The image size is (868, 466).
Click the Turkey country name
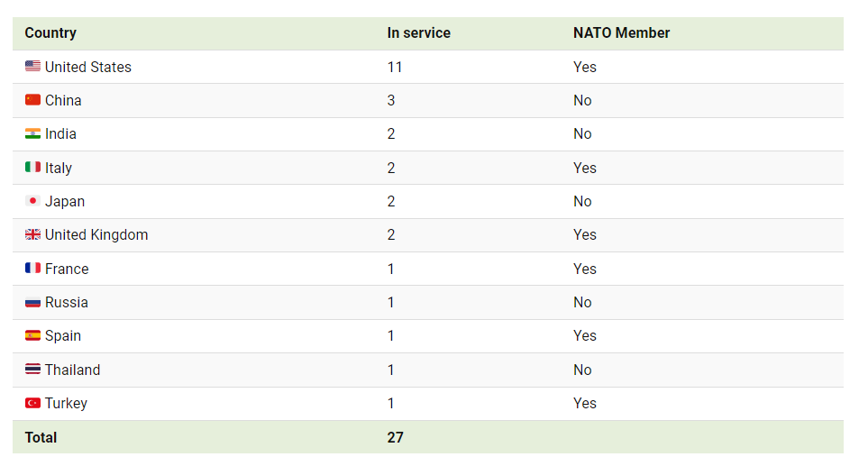tap(66, 404)
